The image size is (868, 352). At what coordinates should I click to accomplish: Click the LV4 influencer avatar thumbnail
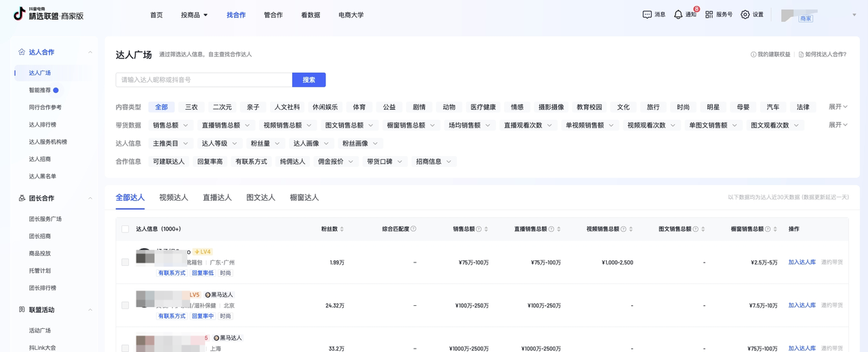(145, 256)
